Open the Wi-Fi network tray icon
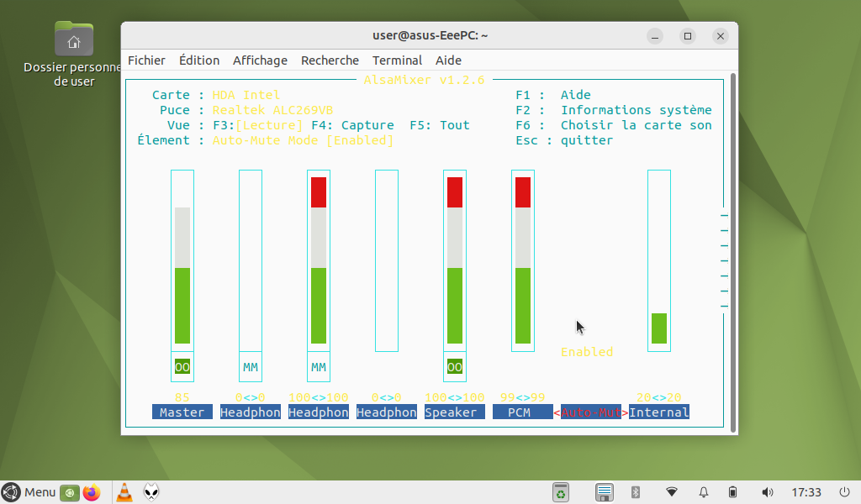The width and height of the screenshot is (861, 504). pyautogui.click(x=672, y=492)
